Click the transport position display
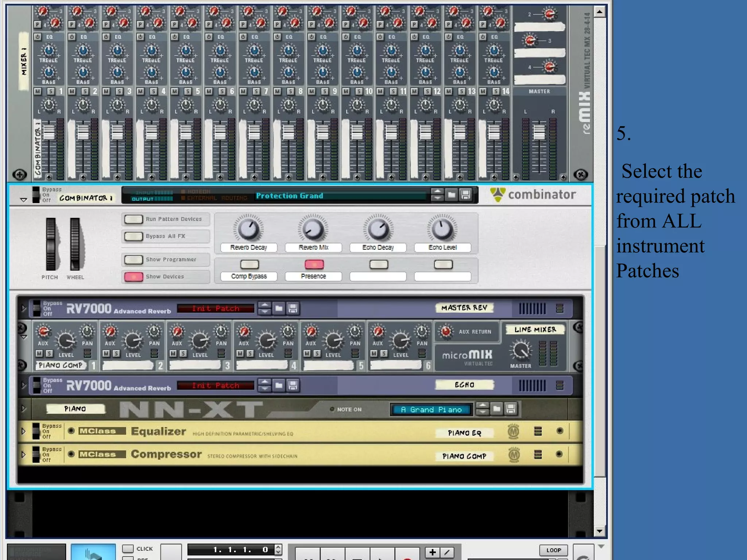Viewport: 747px width, 560px height. coord(231,549)
